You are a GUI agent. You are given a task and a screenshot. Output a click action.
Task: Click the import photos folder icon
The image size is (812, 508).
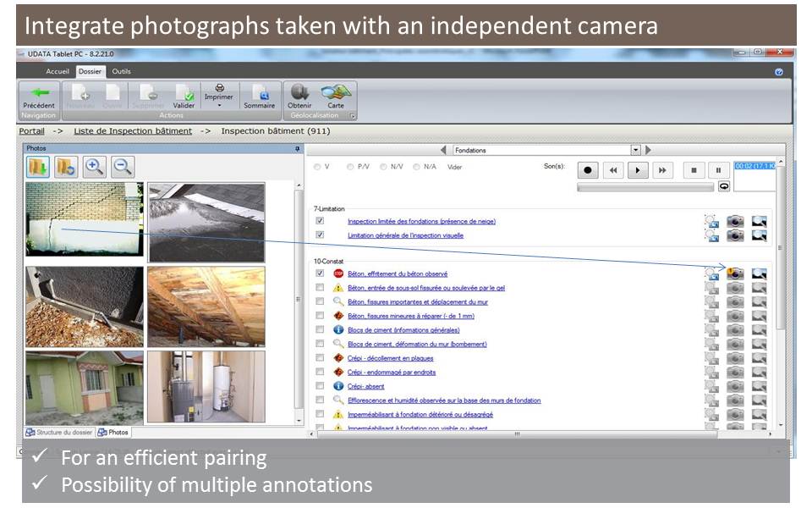point(39,167)
